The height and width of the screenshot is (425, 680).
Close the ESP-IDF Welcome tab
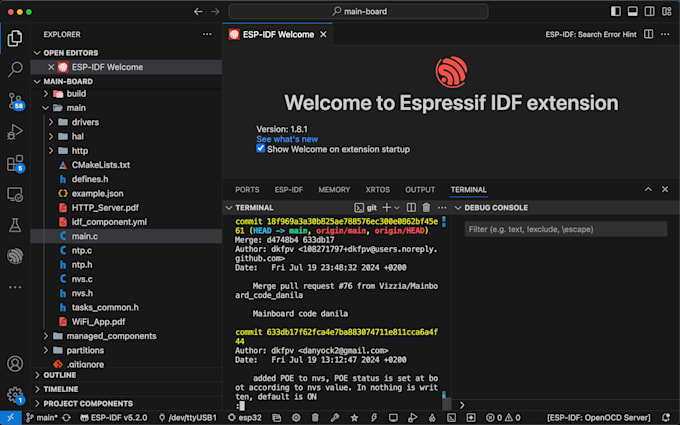pos(323,34)
